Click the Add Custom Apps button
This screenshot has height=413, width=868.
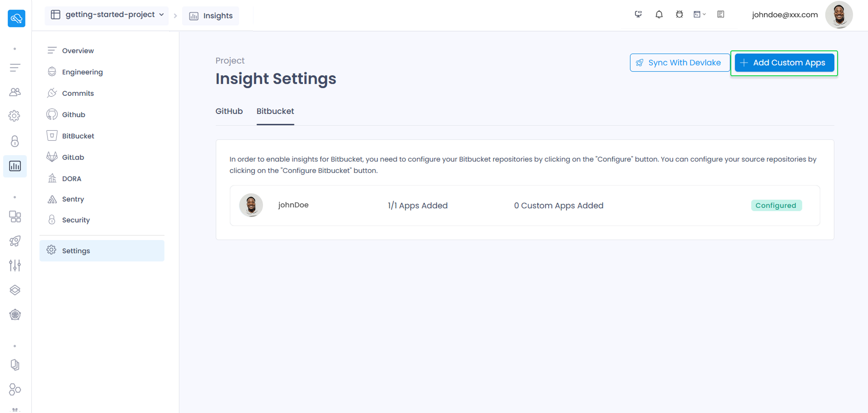point(784,63)
